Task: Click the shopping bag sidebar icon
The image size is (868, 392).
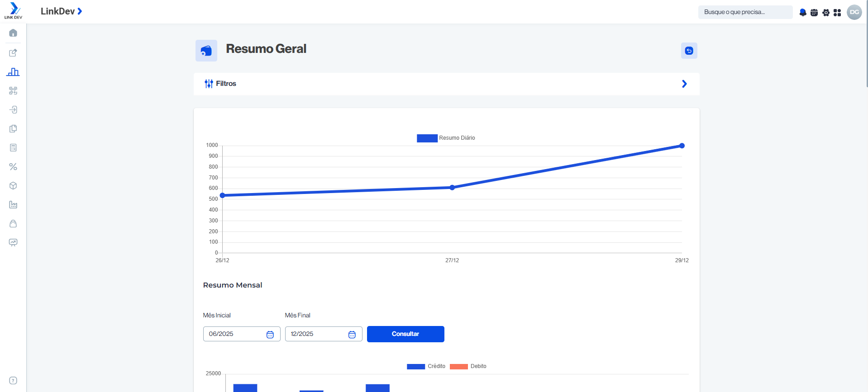Action: [x=13, y=224]
